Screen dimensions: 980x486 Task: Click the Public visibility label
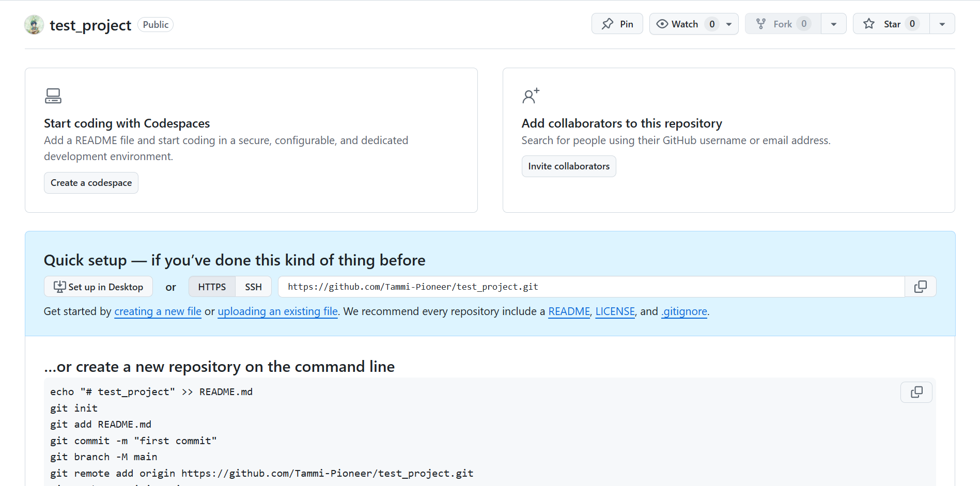click(x=155, y=25)
